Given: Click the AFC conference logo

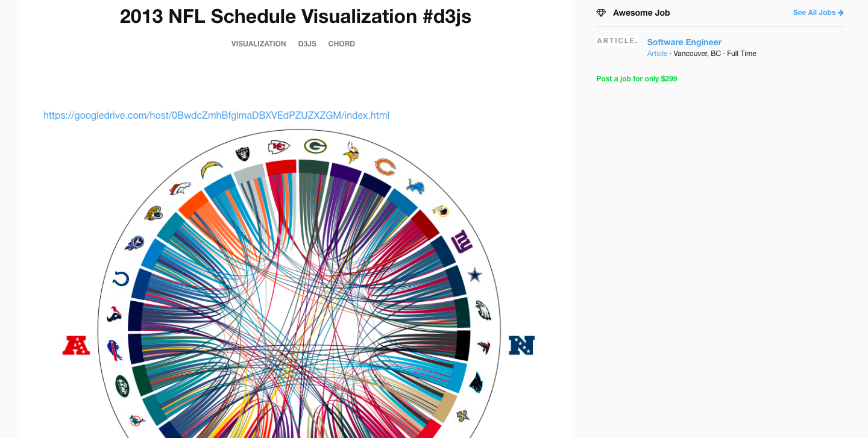Looking at the screenshot, I should pyautogui.click(x=77, y=345).
